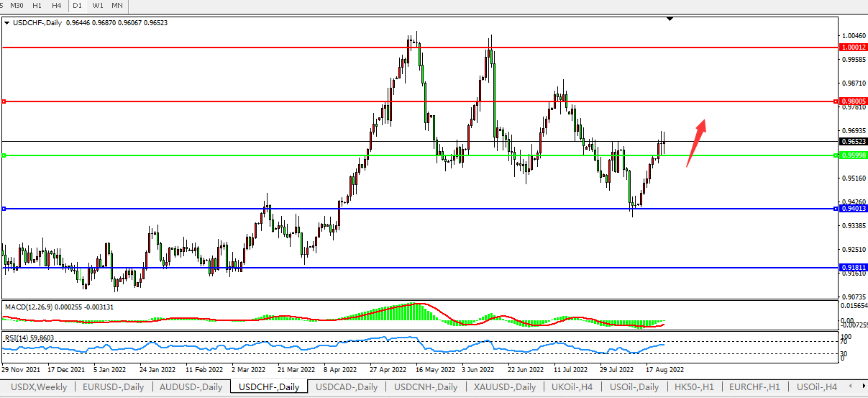Open the USDCHF chart title dropdown triangle

[7, 23]
